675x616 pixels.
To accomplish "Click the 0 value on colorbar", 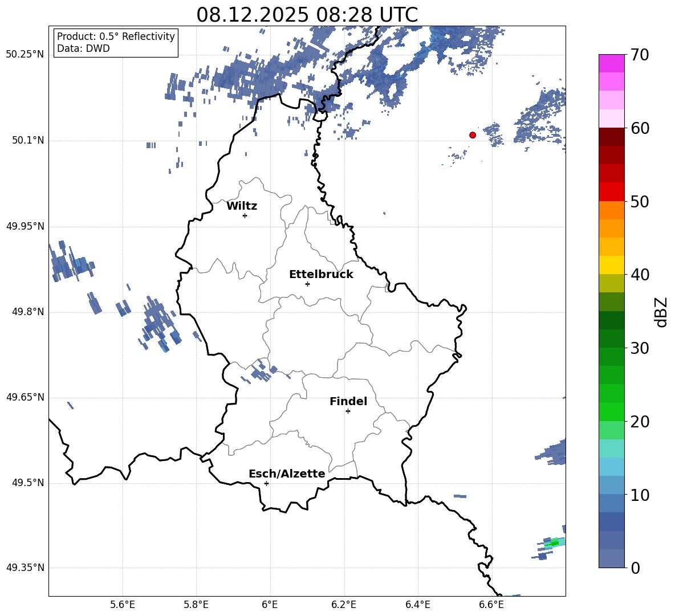I will tap(635, 568).
